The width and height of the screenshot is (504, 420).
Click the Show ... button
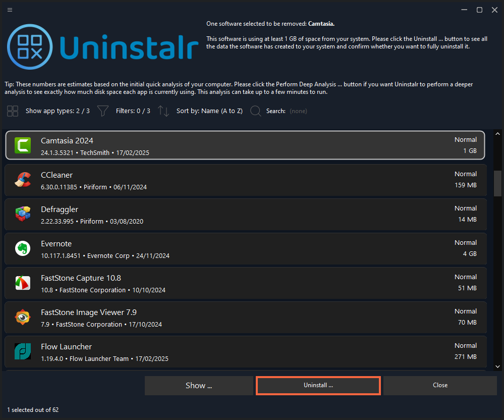click(199, 386)
